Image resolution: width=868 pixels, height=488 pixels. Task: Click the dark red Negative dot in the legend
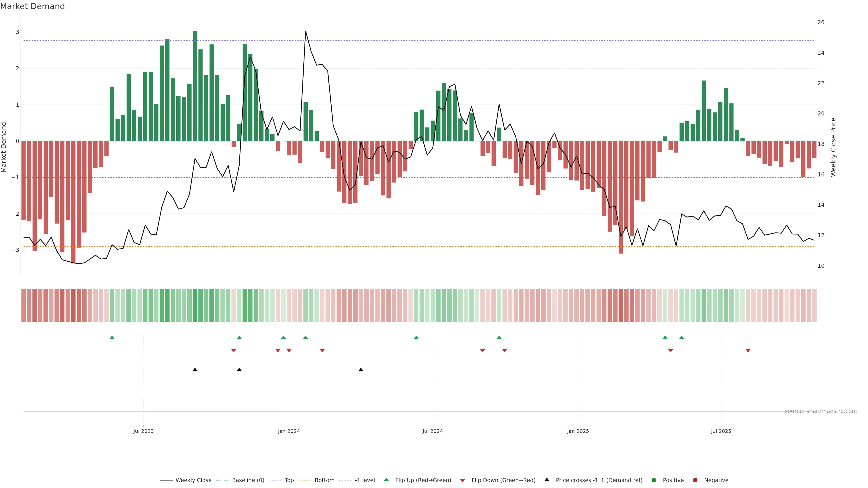(695, 480)
